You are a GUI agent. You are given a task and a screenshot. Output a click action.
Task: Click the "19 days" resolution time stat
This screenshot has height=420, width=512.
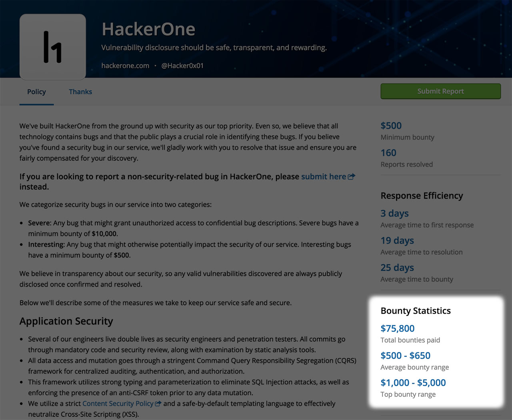(x=397, y=241)
